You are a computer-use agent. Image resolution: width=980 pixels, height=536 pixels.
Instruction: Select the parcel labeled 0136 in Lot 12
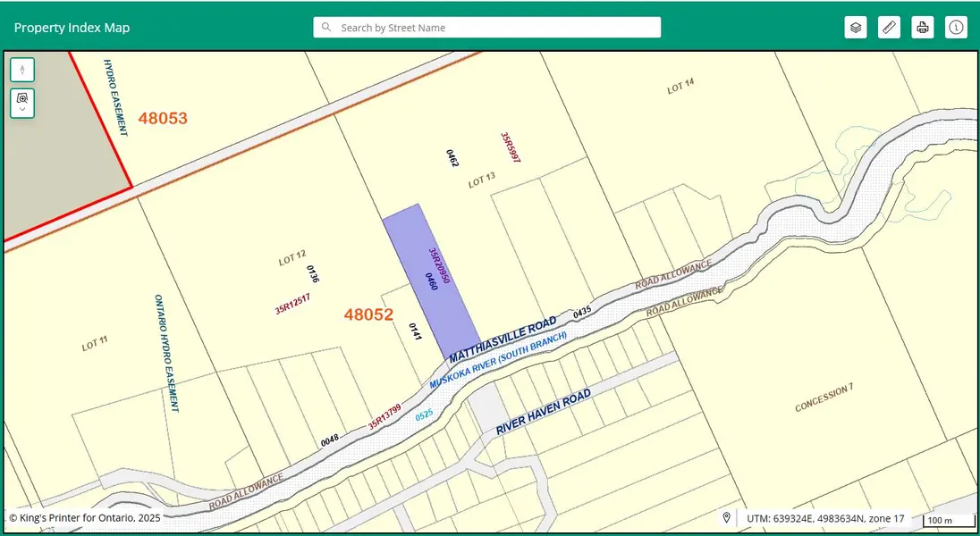click(313, 273)
